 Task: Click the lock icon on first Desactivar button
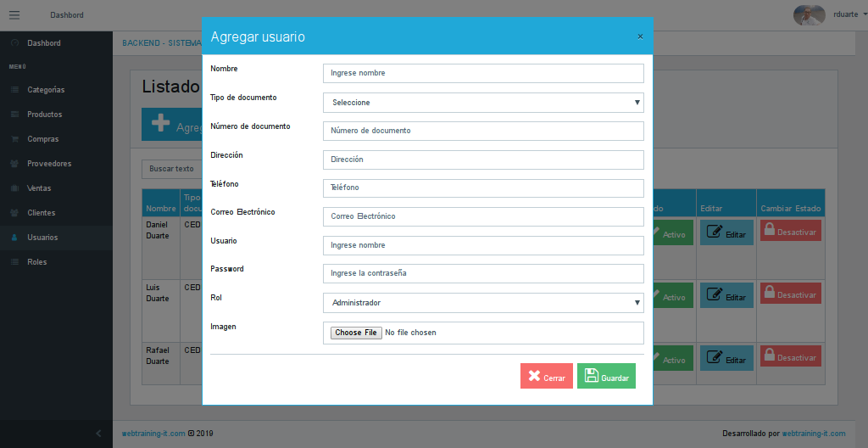coord(770,229)
